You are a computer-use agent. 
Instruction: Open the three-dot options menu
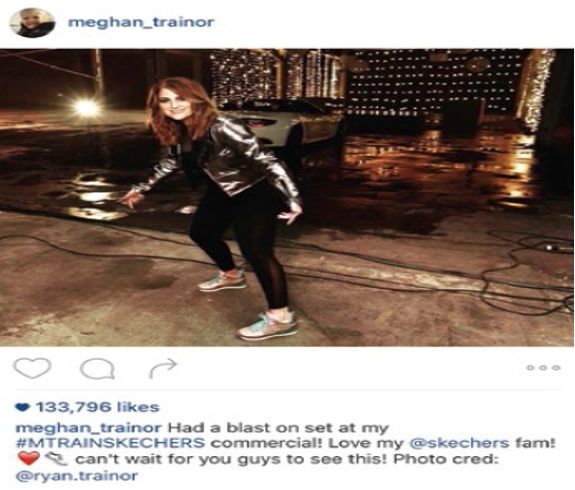tap(544, 368)
